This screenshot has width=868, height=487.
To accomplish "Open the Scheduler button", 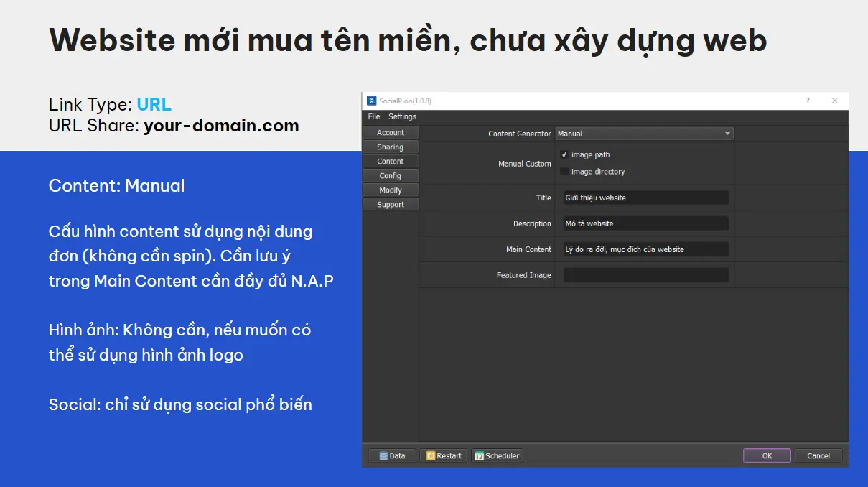I will [497, 455].
